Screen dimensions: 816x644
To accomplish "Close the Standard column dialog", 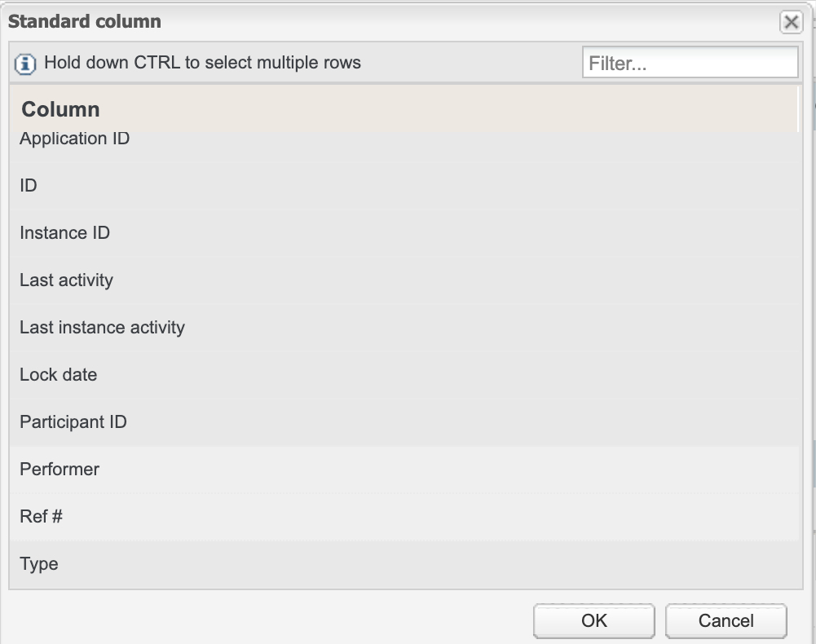I will pos(791,22).
